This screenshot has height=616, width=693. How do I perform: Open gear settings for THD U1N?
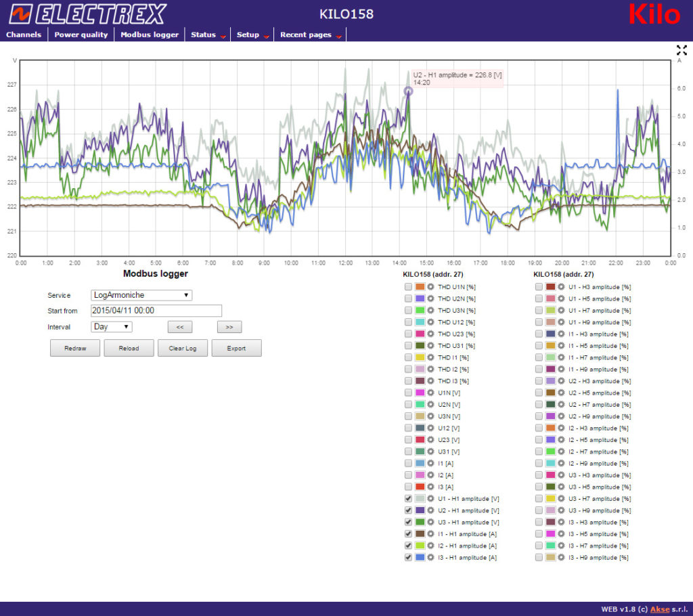coord(430,287)
